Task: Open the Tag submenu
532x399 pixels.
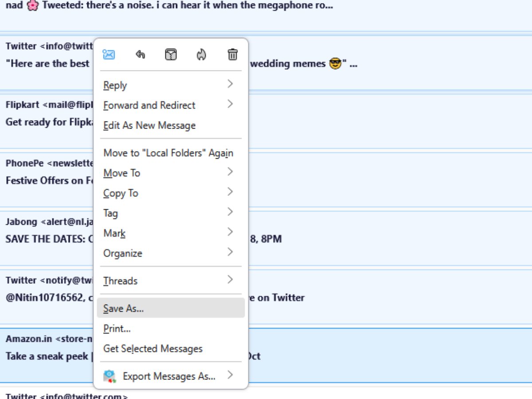Action: click(171, 213)
